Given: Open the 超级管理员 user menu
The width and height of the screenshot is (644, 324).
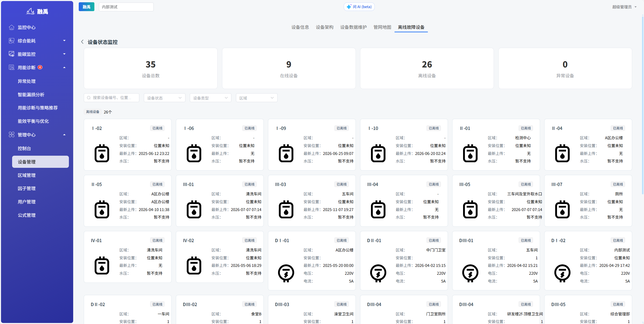Looking at the screenshot, I should (624, 7).
